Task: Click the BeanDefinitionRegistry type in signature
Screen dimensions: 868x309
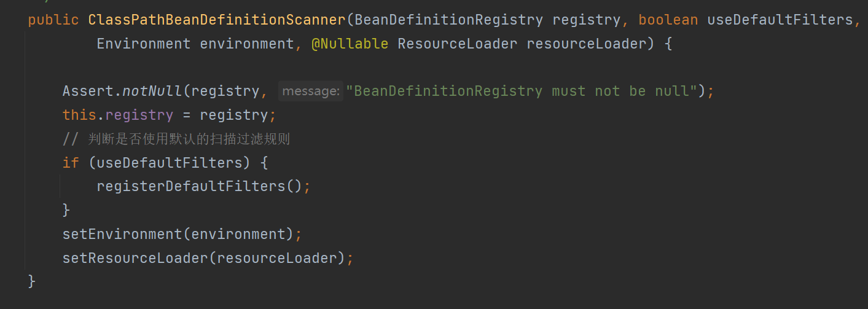Action: click(x=448, y=20)
